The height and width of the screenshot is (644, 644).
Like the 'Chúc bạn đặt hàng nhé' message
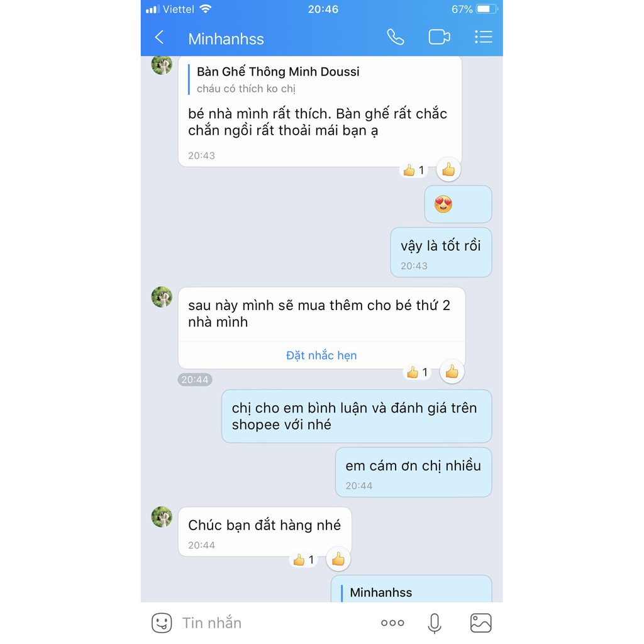[x=338, y=559]
